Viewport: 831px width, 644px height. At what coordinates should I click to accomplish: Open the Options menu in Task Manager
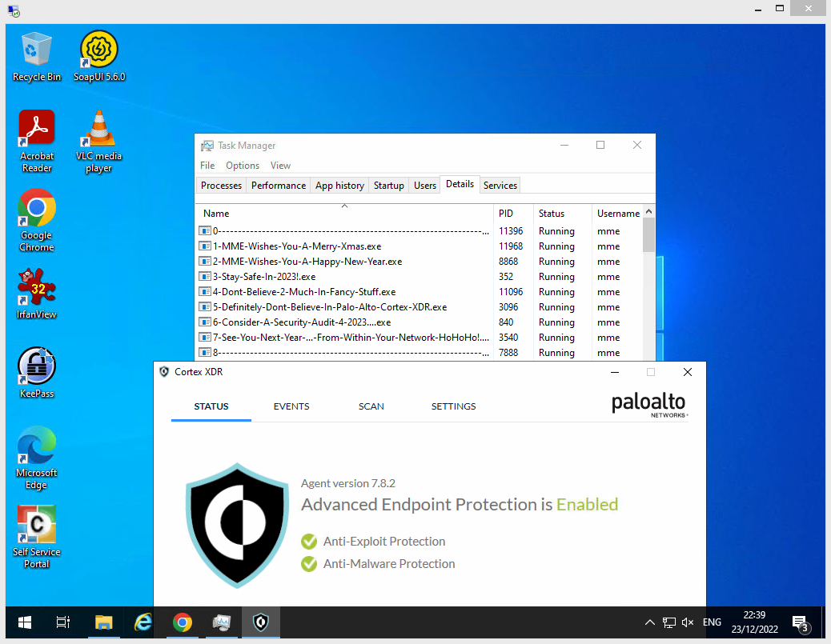[242, 166]
